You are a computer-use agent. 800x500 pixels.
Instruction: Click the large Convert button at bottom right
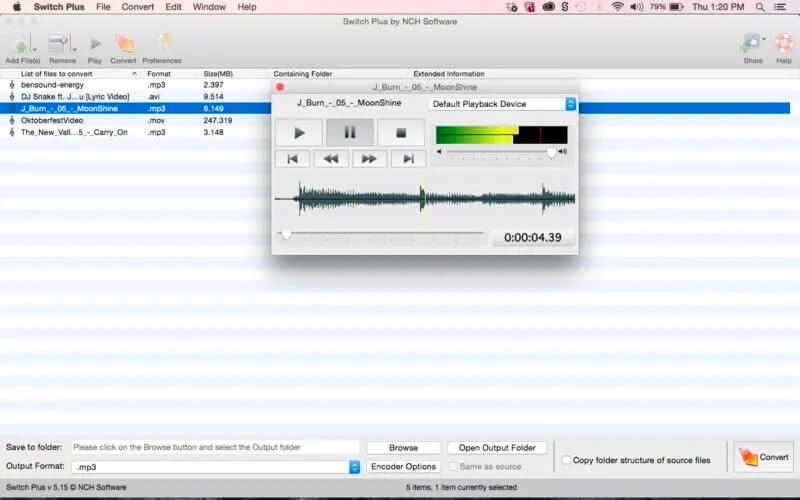click(763, 457)
